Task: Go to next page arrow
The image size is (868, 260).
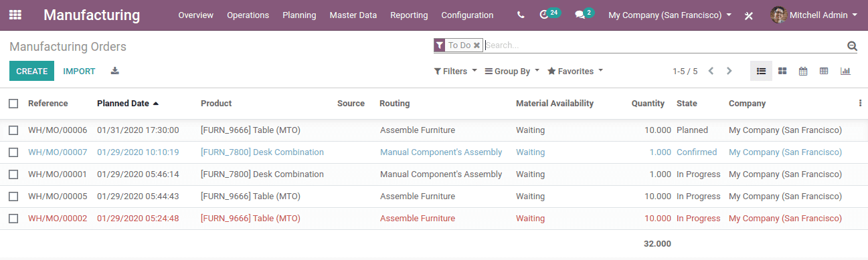Action: pyautogui.click(x=729, y=71)
